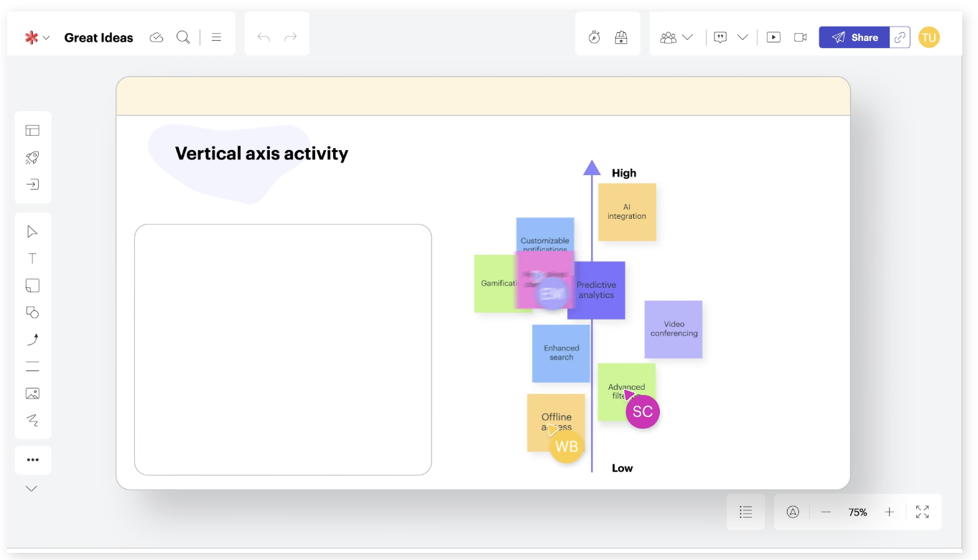Collapse the sidebar with the bottom chevron
This screenshot has height=560, width=978.
point(31,488)
